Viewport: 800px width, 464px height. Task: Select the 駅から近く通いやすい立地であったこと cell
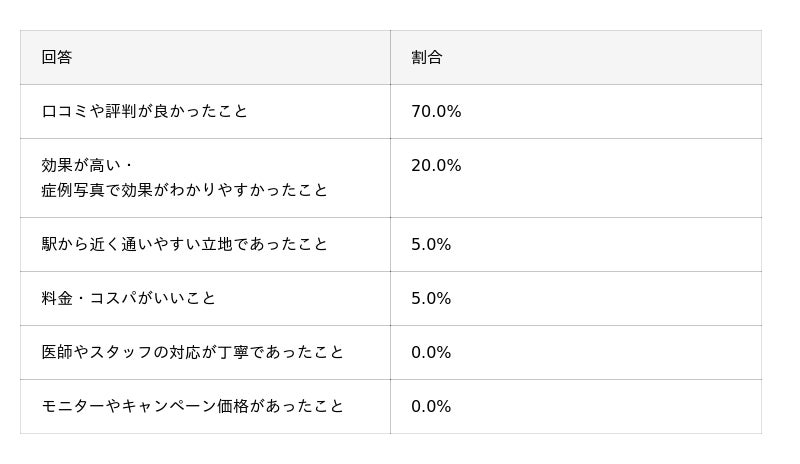click(184, 244)
